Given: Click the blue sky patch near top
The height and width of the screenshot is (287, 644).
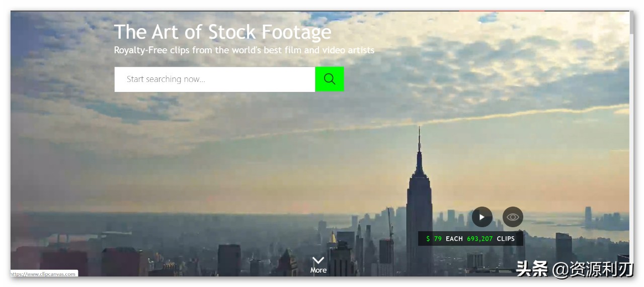Looking at the screenshot, I should tap(487, 19).
